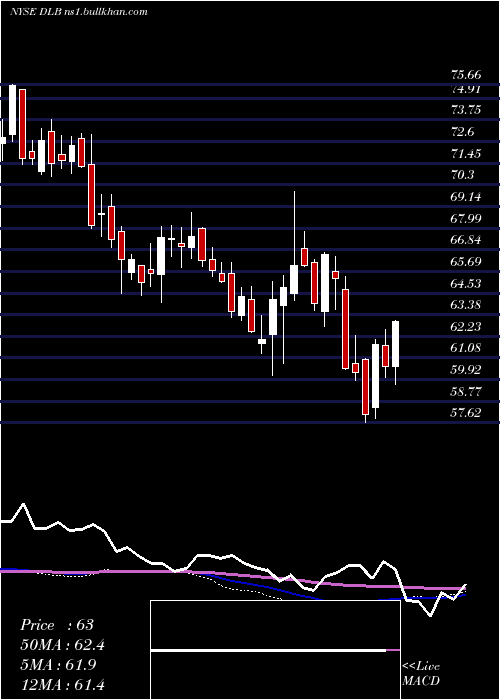This screenshot has width=500, height=700.
Task: Click the 59.92 price axis label
Action: pyautogui.click(x=466, y=370)
